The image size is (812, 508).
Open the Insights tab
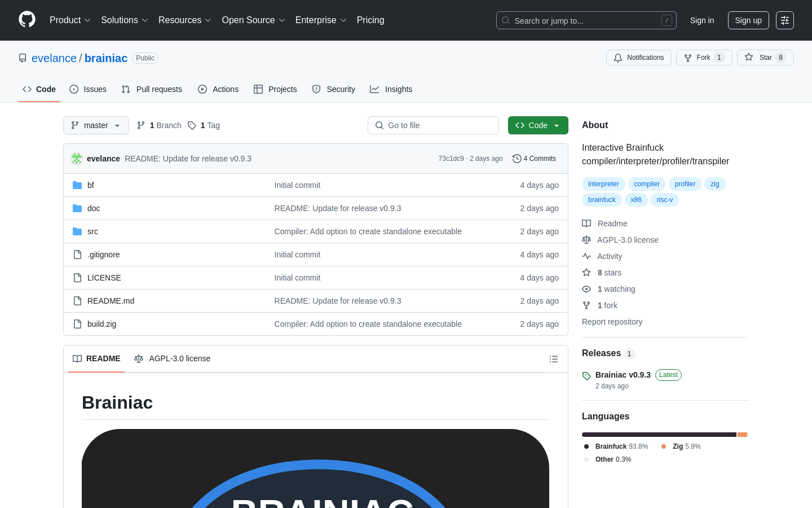pos(391,89)
